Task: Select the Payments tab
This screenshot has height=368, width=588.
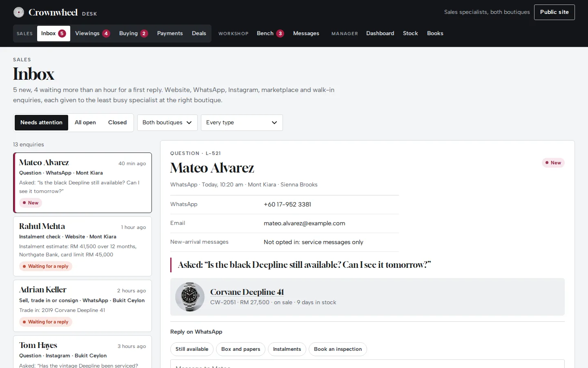Action: click(x=170, y=34)
